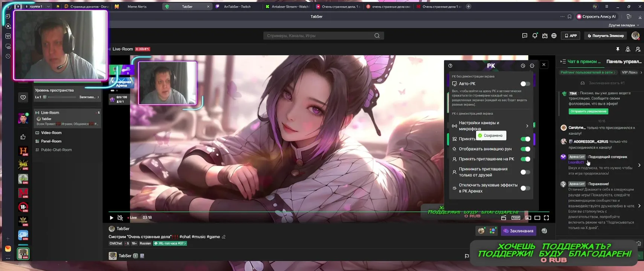Open new browser tab plus button

(x=469, y=6)
